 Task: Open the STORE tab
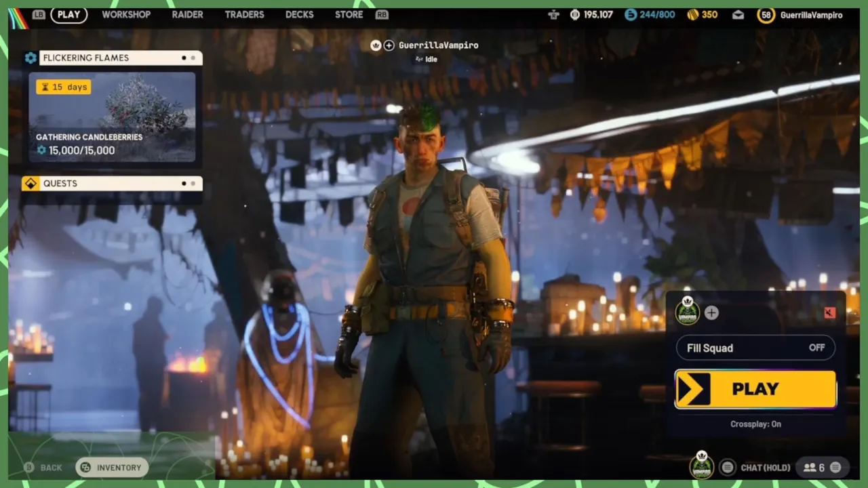tap(349, 14)
